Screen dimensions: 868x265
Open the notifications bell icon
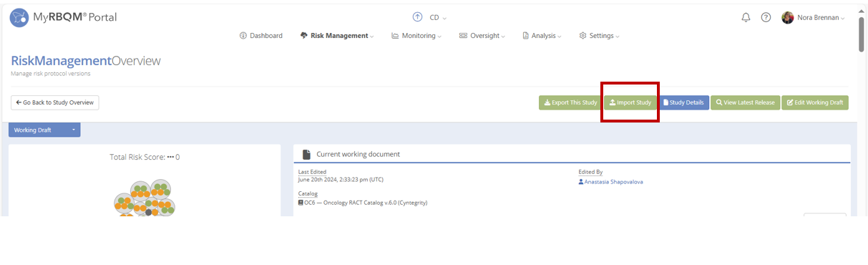(746, 17)
